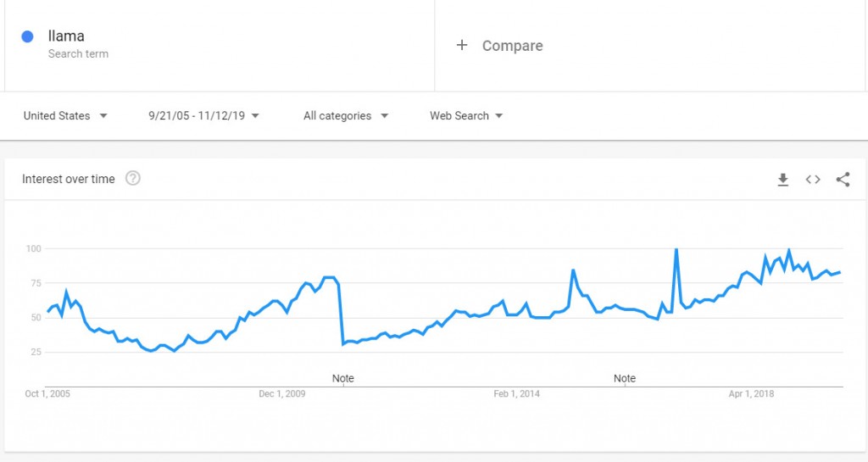Screen dimensions: 868x462
Task: Click the Oct 1, 2005 axis label
Action: [47, 393]
